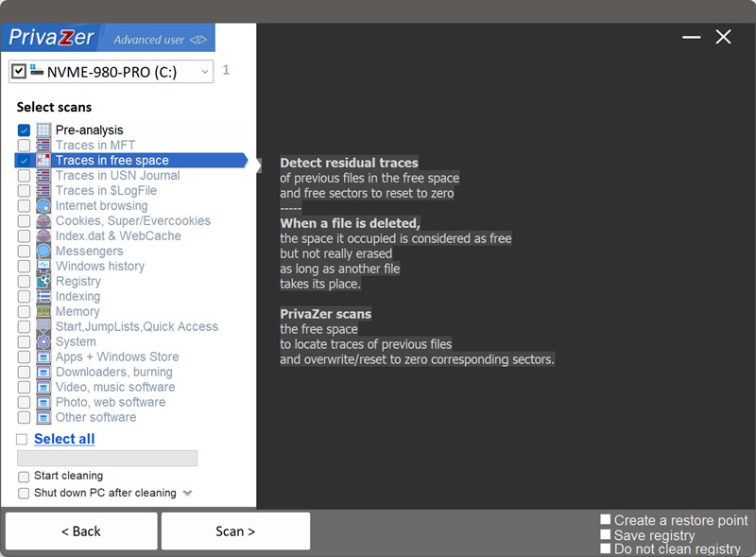Click the Back button
756x557 pixels.
pos(81,531)
